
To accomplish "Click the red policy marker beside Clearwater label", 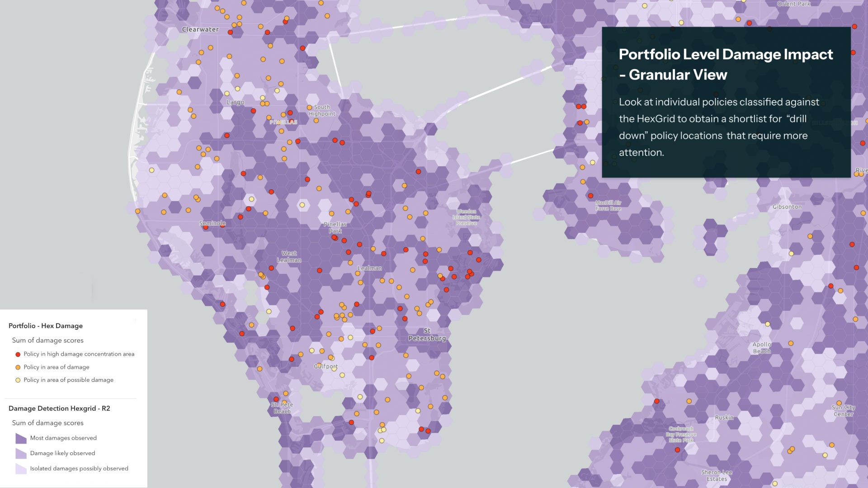I will (x=231, y=33).
